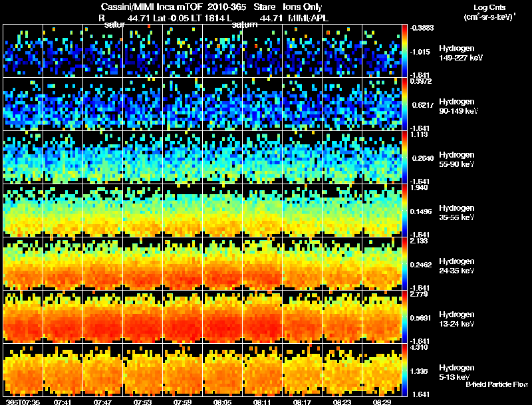Select the 5-13 keV panel at 08:17

[303, 370]
